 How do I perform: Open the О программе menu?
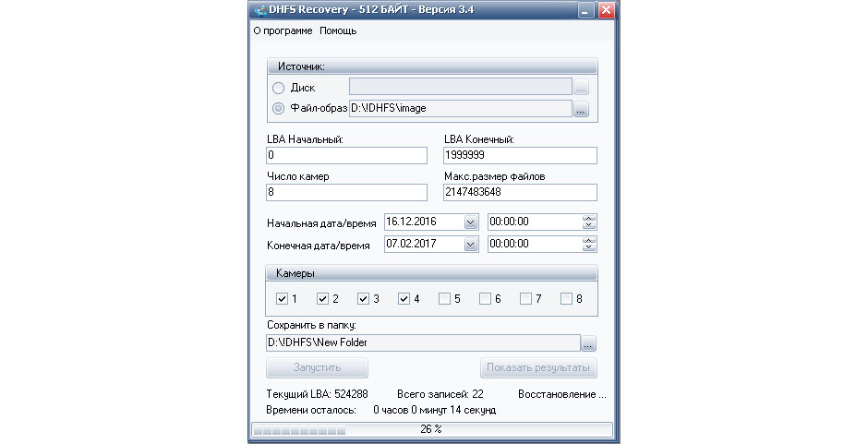click(x=283, y=30)
